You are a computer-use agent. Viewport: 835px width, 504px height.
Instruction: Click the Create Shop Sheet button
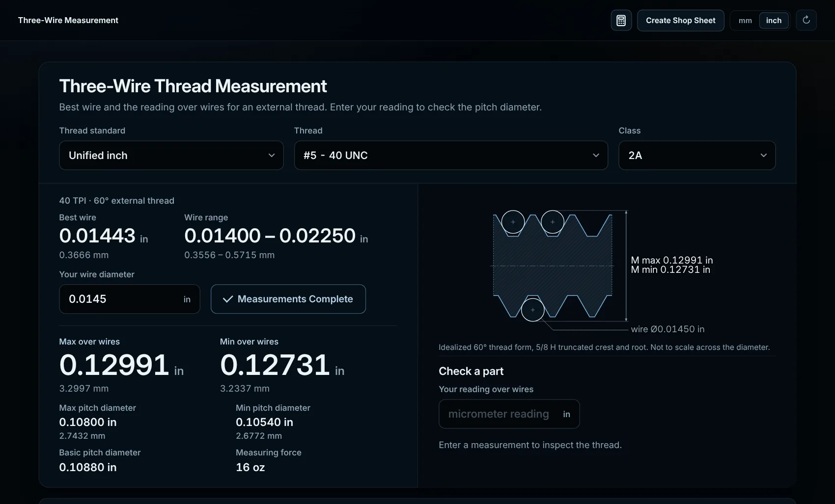tap(680, 20)
